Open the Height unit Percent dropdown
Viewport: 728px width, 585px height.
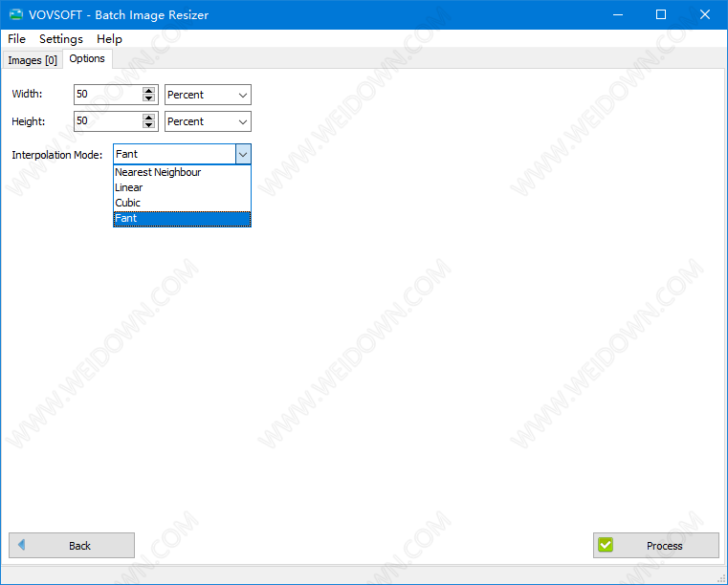[x=208, y=121]
